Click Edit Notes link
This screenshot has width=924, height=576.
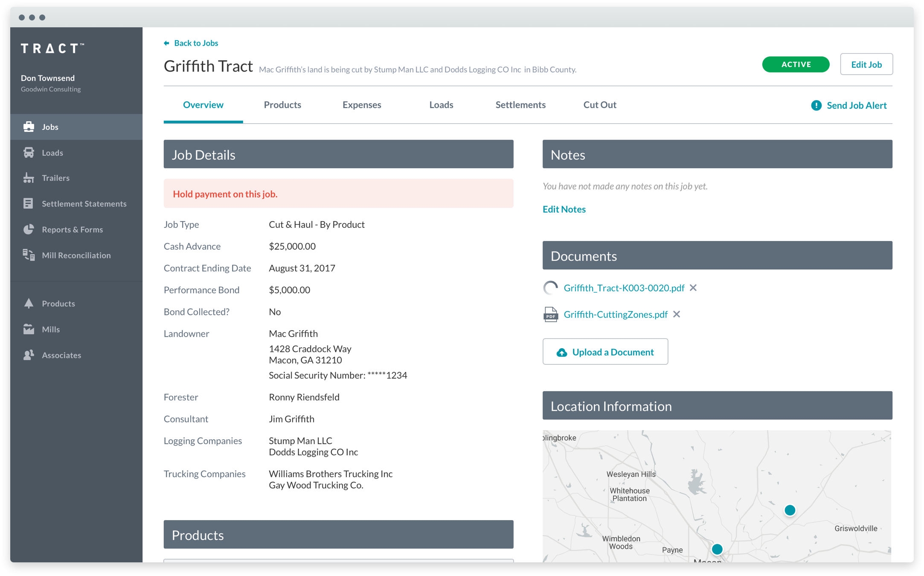pos(564,208)
